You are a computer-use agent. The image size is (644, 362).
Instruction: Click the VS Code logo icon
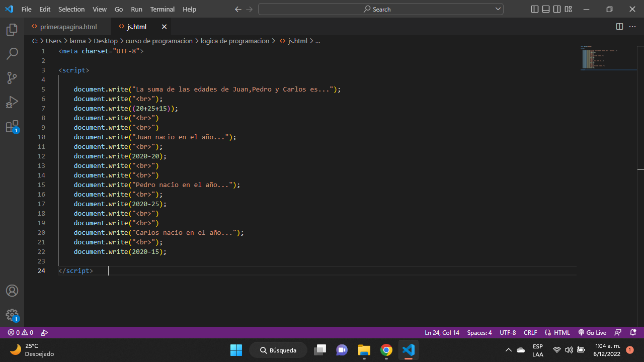pos(9,9)
